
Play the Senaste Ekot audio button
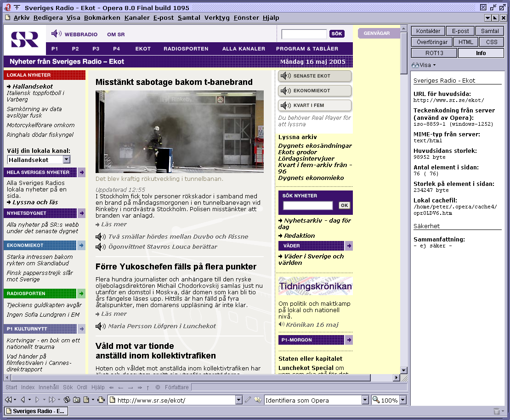314,76
